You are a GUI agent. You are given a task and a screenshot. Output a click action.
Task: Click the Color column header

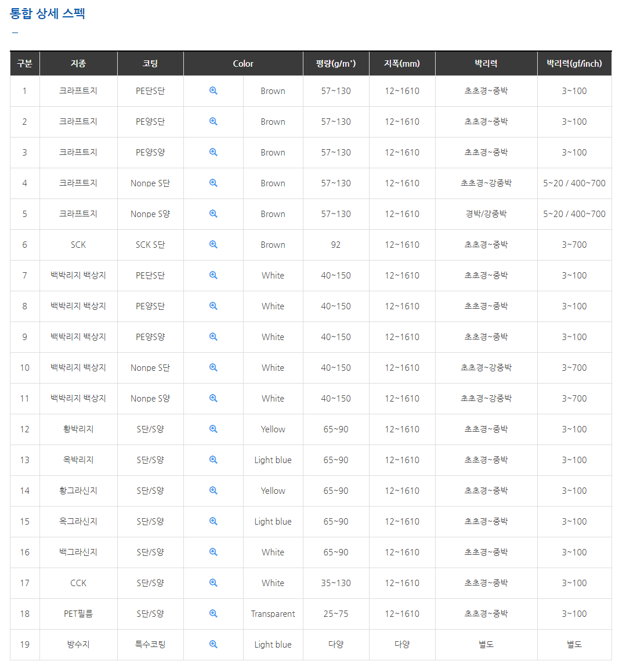click(243, 64)
